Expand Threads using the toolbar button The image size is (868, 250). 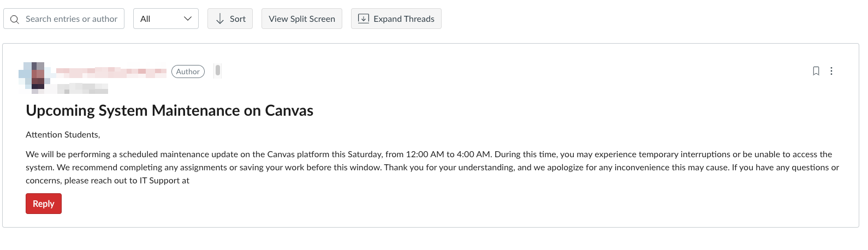point(396,19)
